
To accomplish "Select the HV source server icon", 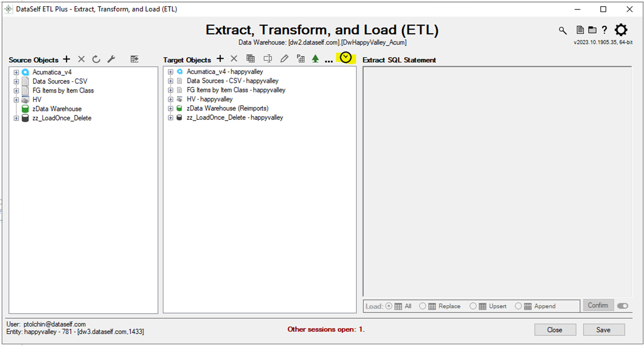I will pos(25,100).
